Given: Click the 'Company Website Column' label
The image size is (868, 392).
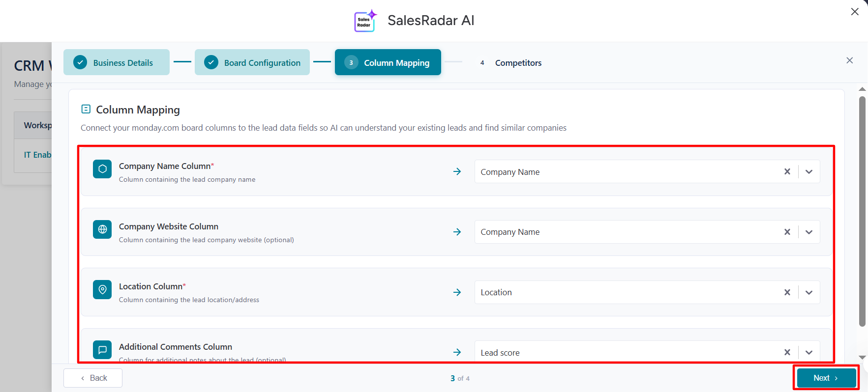Looking at the screenshot, I should point(169,226).
